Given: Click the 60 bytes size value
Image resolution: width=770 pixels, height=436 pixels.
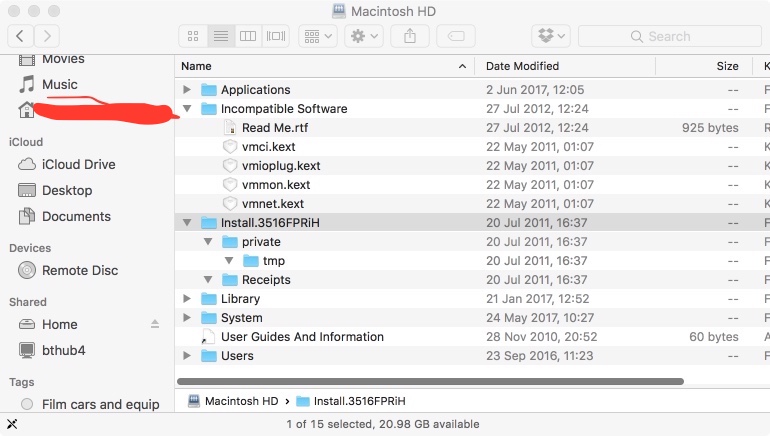Looking at the screenshot, I should point(714,337).
